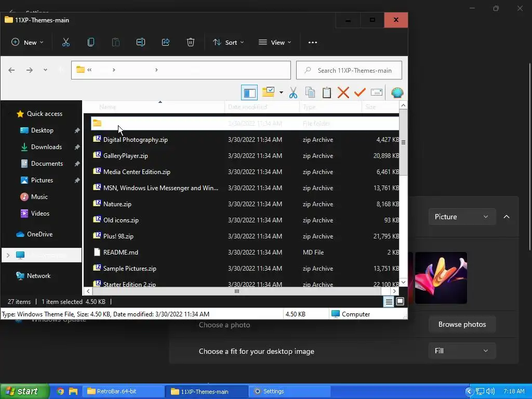Go back with the Back arrow
Image resolution: width=532 pixels, height=399 pixels.
pyautogui.click(x=11, y=70)
